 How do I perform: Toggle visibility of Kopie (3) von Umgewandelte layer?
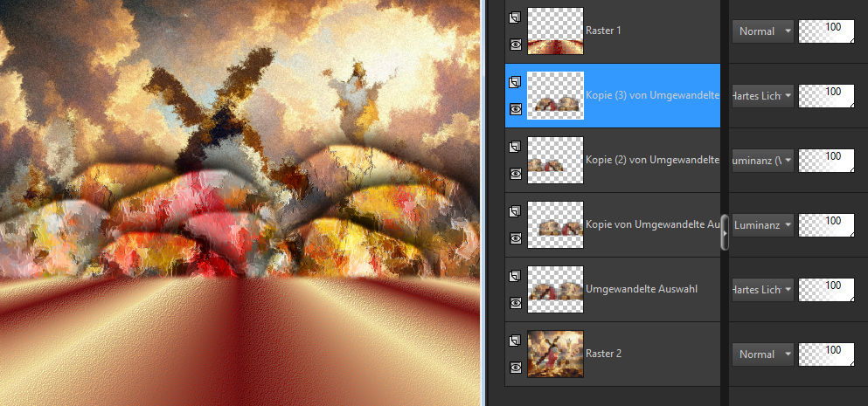tap(514, 109)
